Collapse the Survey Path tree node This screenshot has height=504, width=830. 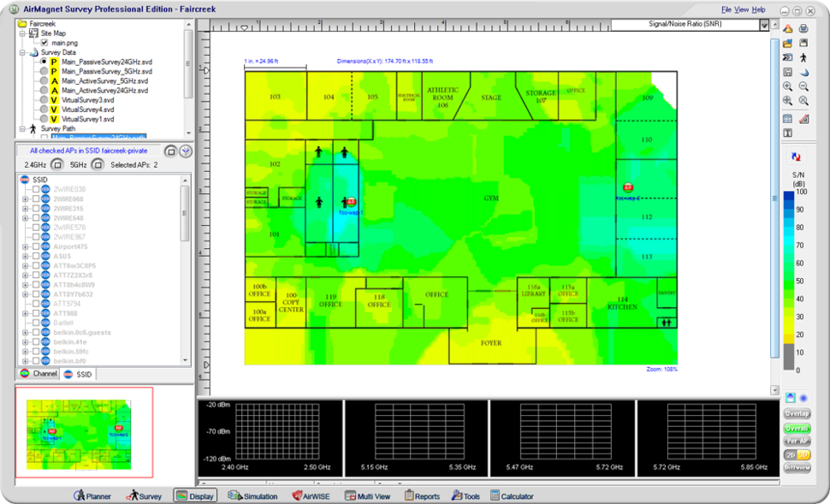point(23,128)
